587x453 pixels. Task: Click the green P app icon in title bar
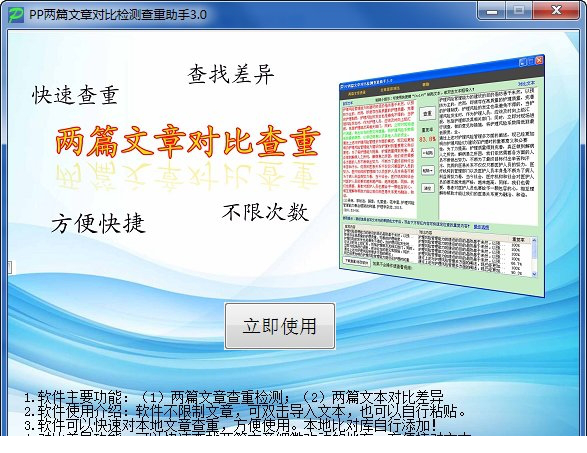[15, 15]
